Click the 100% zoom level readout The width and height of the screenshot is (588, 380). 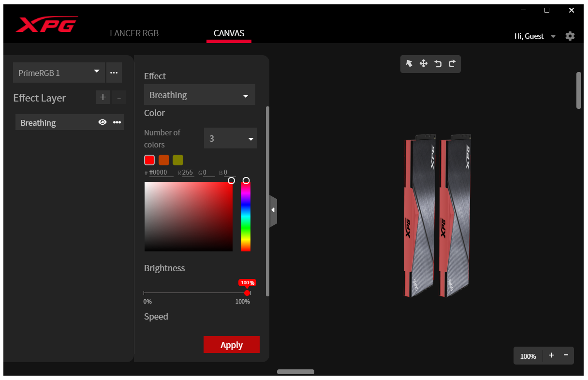[528, 356]
